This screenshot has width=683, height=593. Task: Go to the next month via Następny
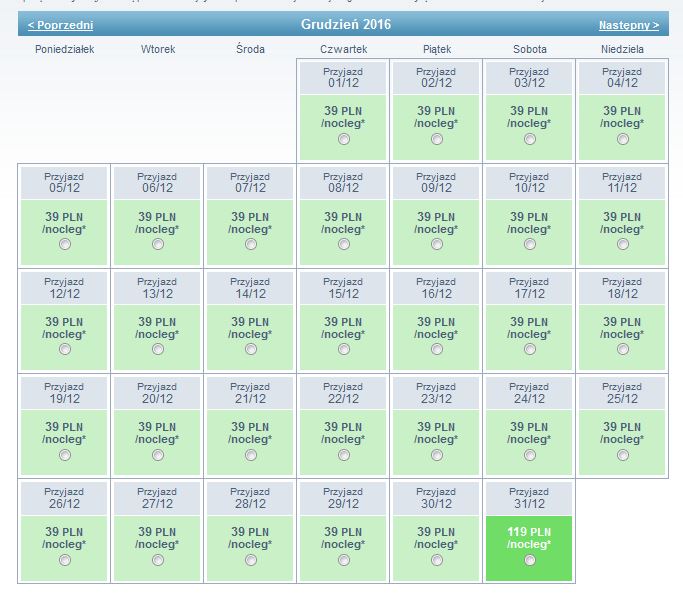tap(629, 25)
